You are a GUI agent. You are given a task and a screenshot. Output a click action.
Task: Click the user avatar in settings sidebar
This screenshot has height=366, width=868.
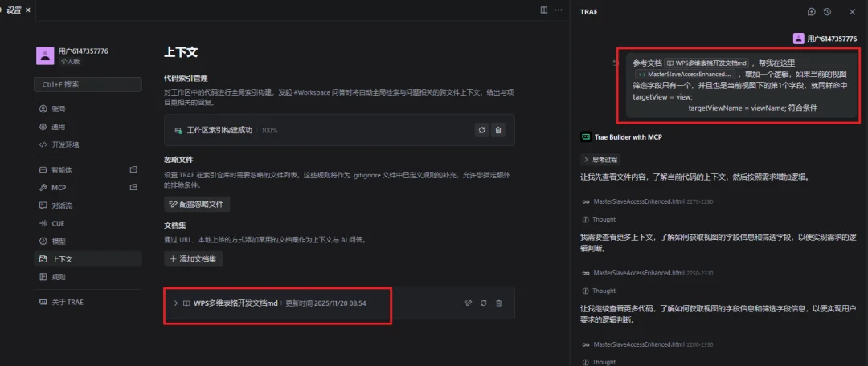(x=45, y=55)
